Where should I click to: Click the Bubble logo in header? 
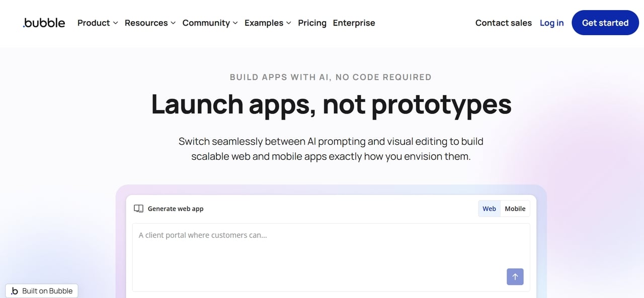click(x=44, y=23)
